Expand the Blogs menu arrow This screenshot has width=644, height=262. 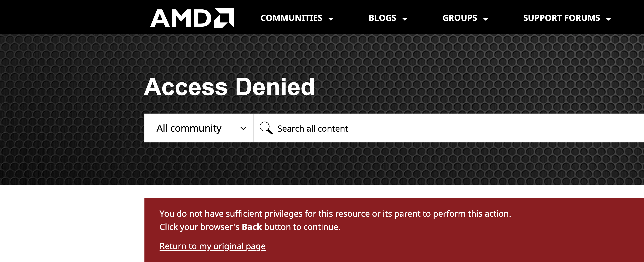coord(405,19)
